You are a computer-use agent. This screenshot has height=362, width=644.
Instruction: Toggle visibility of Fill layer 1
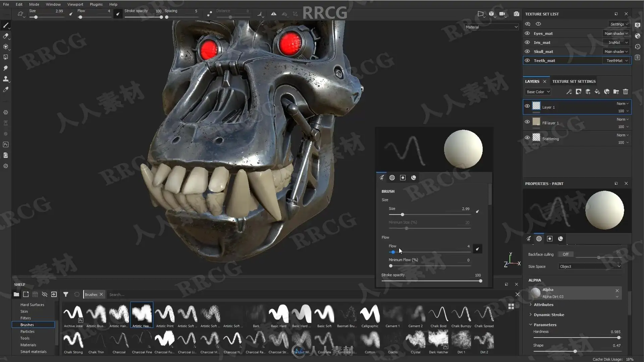(527, 122)
